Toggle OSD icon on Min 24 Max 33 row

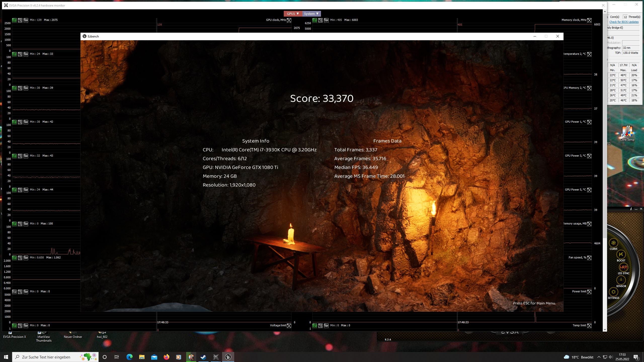point(14,54)
